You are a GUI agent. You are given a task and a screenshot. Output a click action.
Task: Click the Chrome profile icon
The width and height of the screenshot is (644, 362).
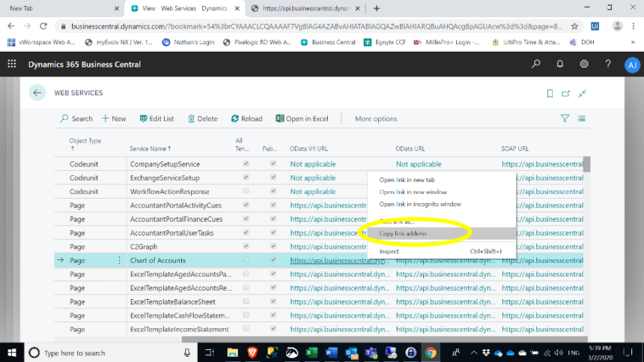pos(617,26)
